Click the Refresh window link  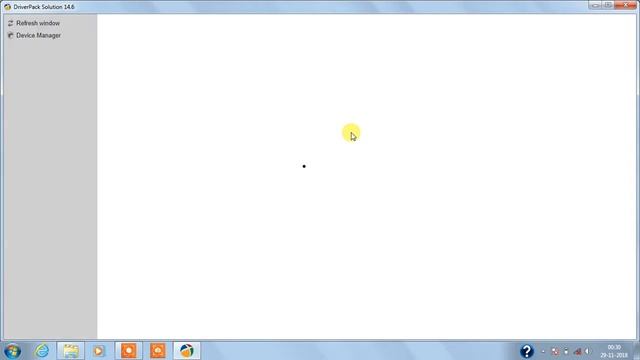point(38,23)
